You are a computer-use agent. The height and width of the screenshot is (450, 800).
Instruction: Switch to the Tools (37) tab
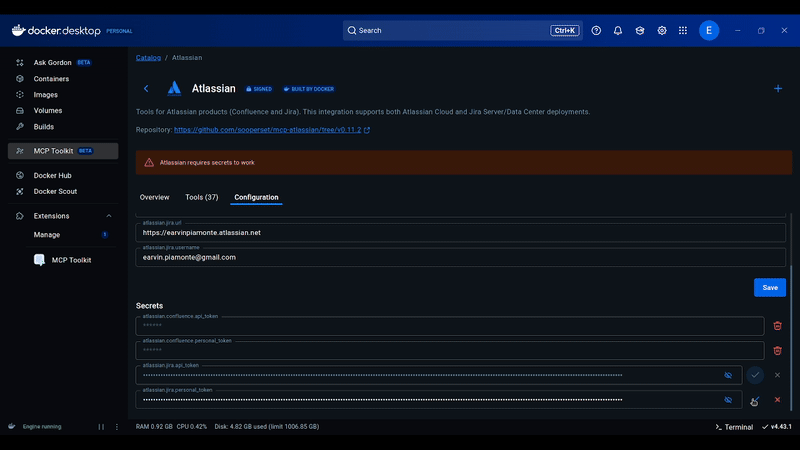[x=202, y=197]
